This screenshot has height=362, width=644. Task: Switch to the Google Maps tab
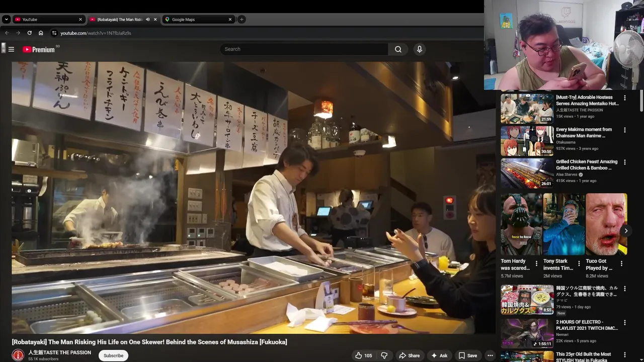198,19
